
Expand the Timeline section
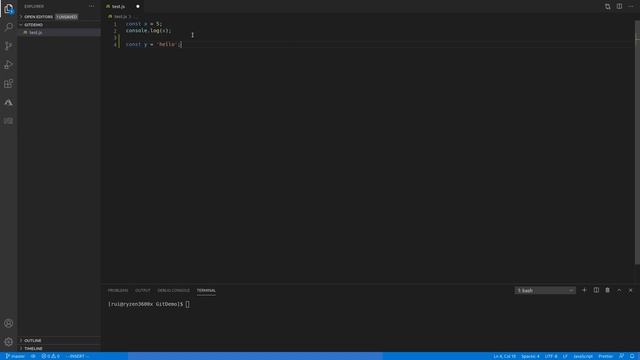click(x=33, y=349)
